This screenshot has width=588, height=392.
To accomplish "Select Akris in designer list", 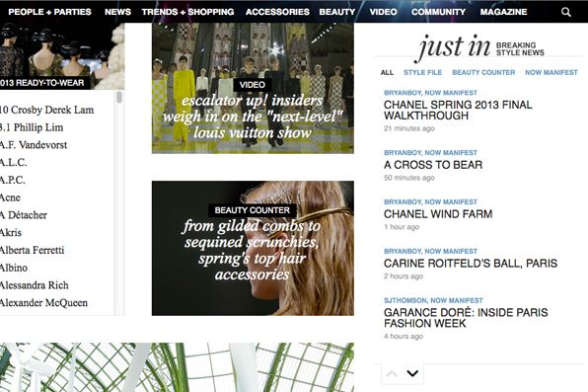I will tap(11, 233).
